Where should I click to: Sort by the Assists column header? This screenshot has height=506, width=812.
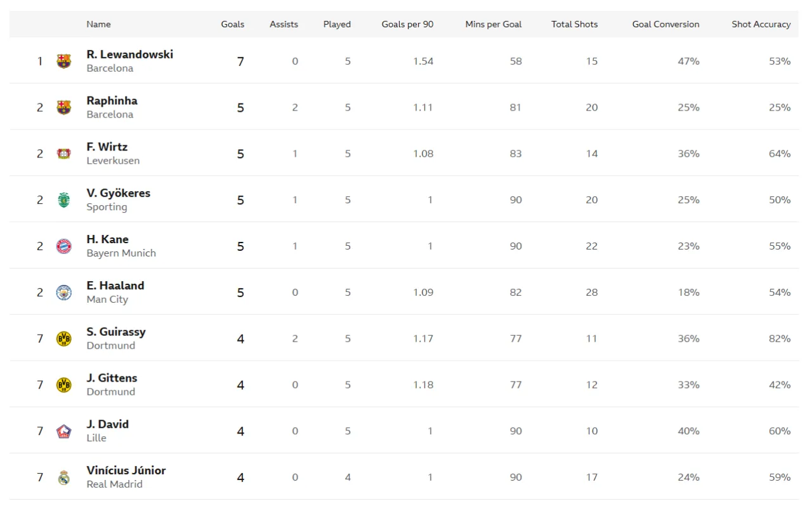[284, 24]
